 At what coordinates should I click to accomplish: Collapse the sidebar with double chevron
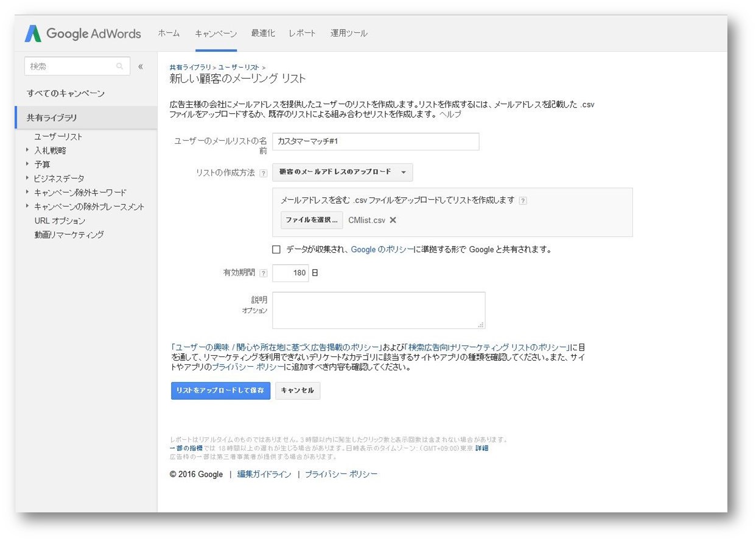pyautogui.click(x=141, y=66)
